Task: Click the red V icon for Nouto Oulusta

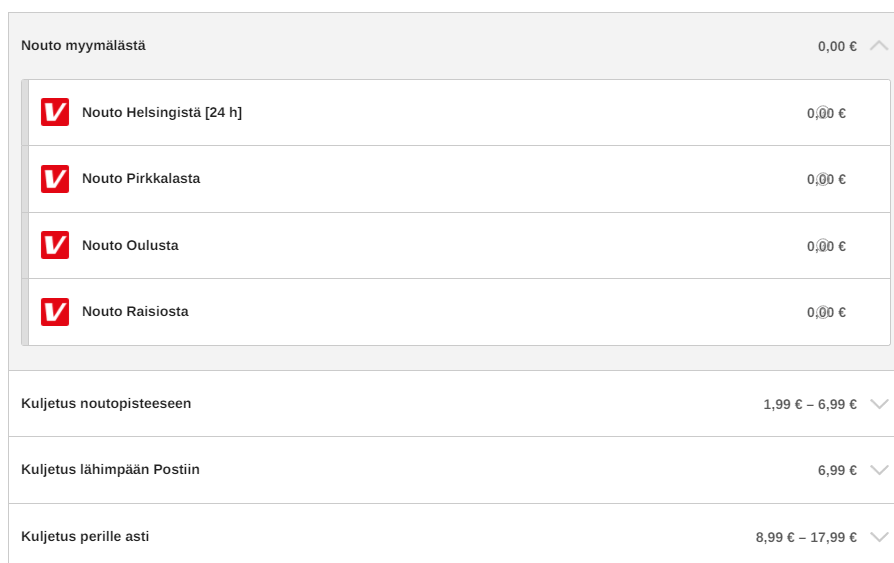Action: point(55,245)
